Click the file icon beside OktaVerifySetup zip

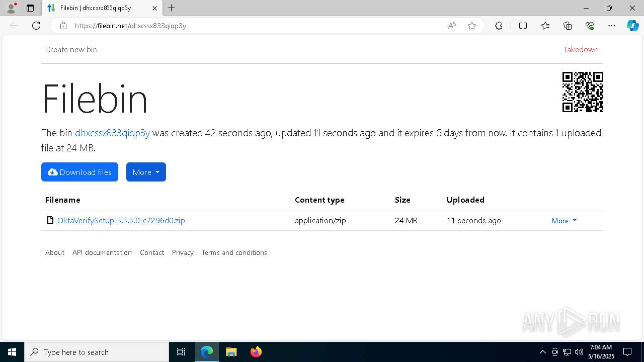50,220
